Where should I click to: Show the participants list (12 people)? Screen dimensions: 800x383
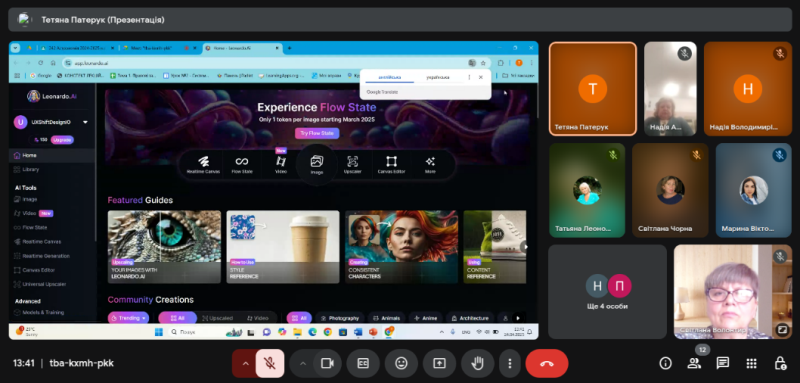pyautogui.click(x=694, y=363)
